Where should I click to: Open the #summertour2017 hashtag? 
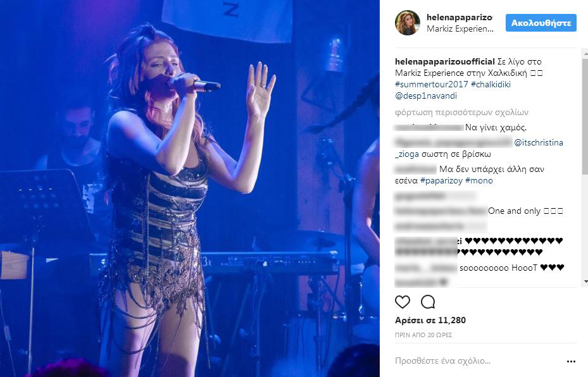pyautogui.click(x=431, y=84)
